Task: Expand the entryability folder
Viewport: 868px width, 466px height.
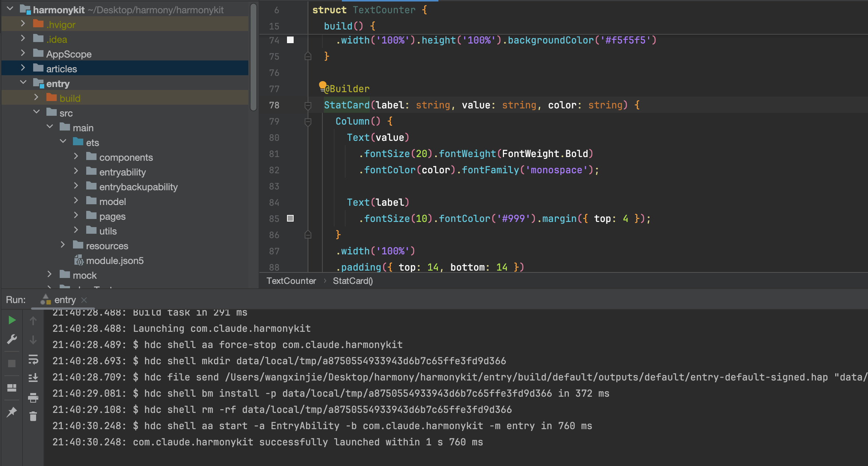Action: point(76,171)
